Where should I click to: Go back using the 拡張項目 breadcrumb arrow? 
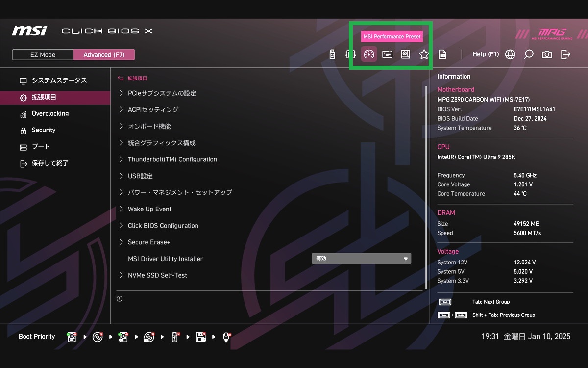121,78
